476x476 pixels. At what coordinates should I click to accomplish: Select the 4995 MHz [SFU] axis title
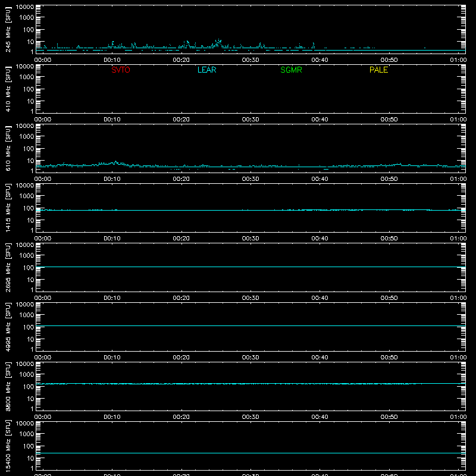click(8, 327)
